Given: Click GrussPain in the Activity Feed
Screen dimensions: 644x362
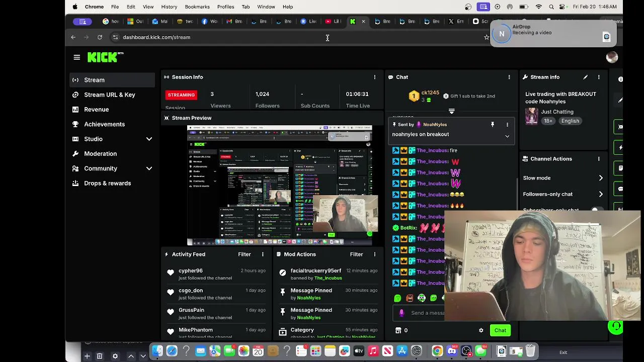Looking at the screenshot, I should click(x=191, y=310).
